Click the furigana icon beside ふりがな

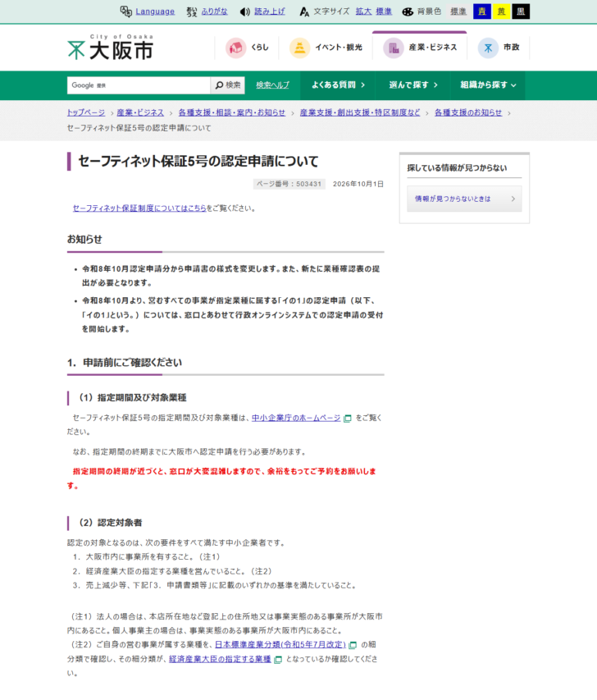pos(192,11)
